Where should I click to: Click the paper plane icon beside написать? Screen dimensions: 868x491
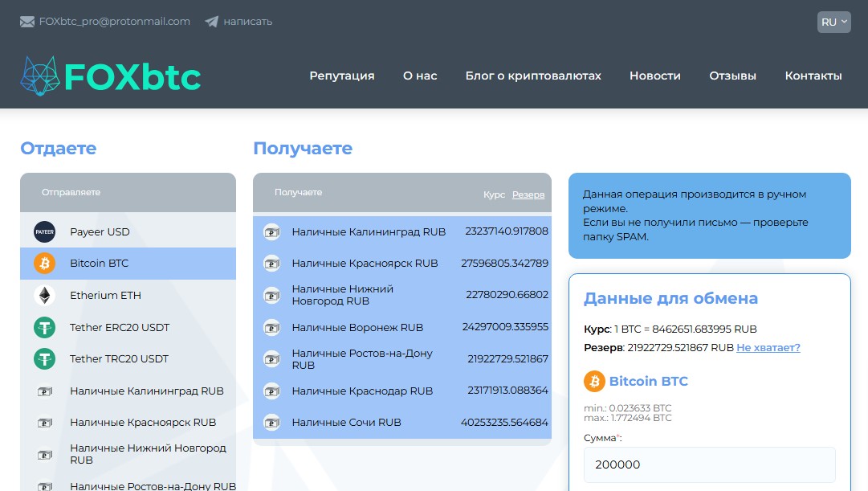pos(210,22)
